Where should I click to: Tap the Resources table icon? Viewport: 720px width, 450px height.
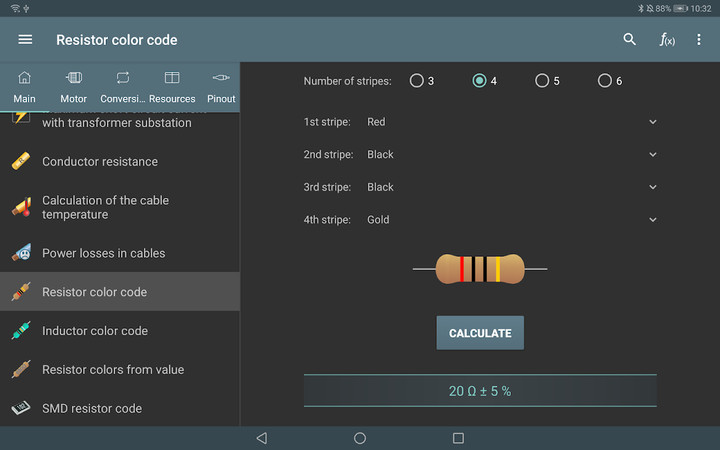(172, 78)
